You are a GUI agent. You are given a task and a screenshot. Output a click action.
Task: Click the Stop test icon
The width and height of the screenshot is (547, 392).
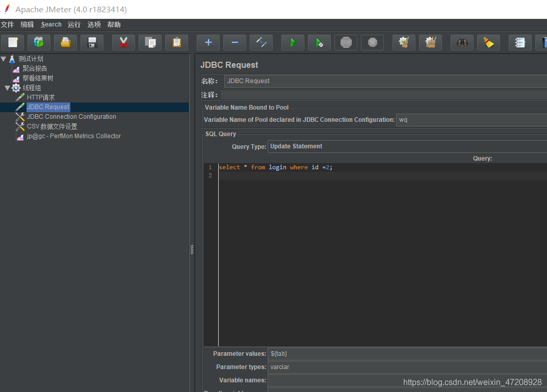346,42
